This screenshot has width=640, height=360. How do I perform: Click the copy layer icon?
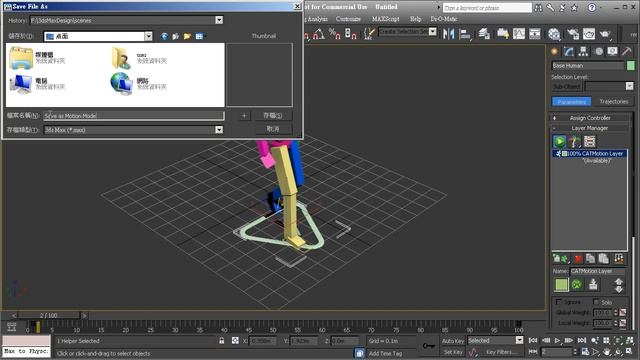(590, 259)
